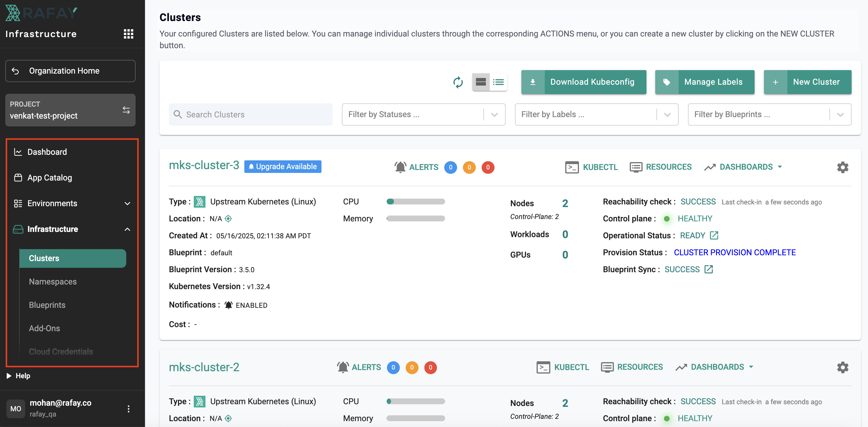Click red alert count badge on mks-cluster-2

(x=430, y=367)
